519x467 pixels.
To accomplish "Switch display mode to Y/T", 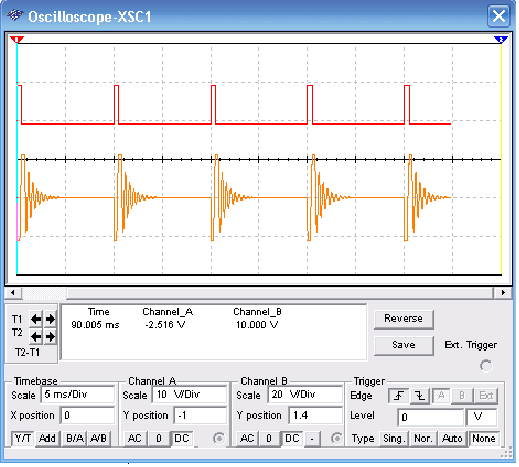I will 23,438.
